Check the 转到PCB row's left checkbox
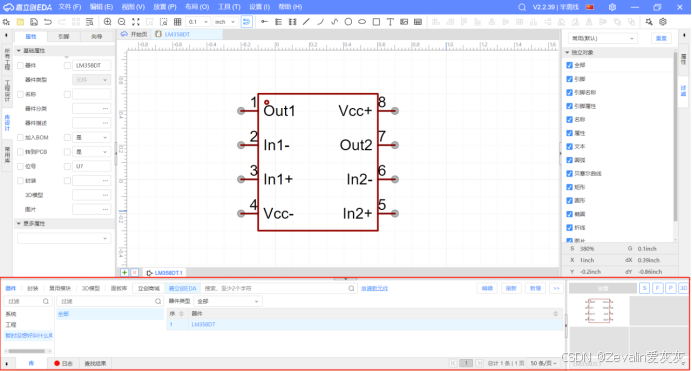Screen dimensions: 692x371 [x=20, y=152]
